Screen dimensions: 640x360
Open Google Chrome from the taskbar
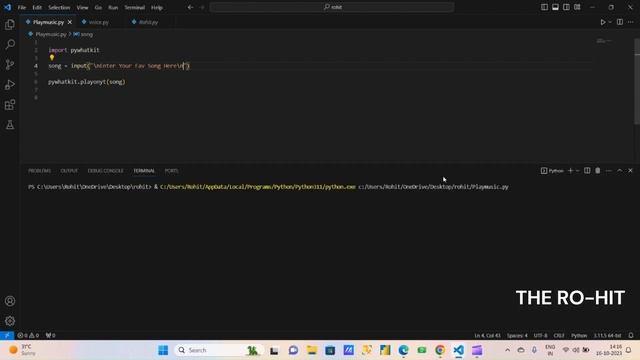tap(440, 350)
